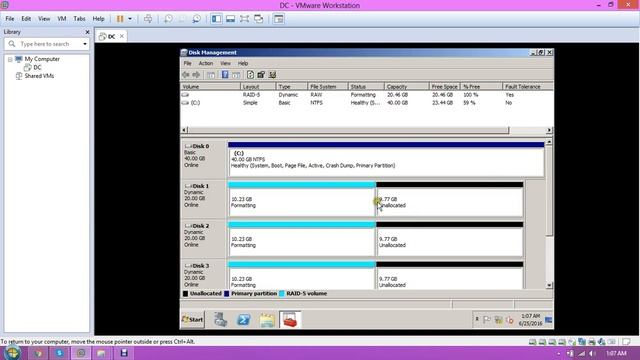Select Disk 2 10.23 GB Formatting volume
The image size is (640, 360).
301,239
